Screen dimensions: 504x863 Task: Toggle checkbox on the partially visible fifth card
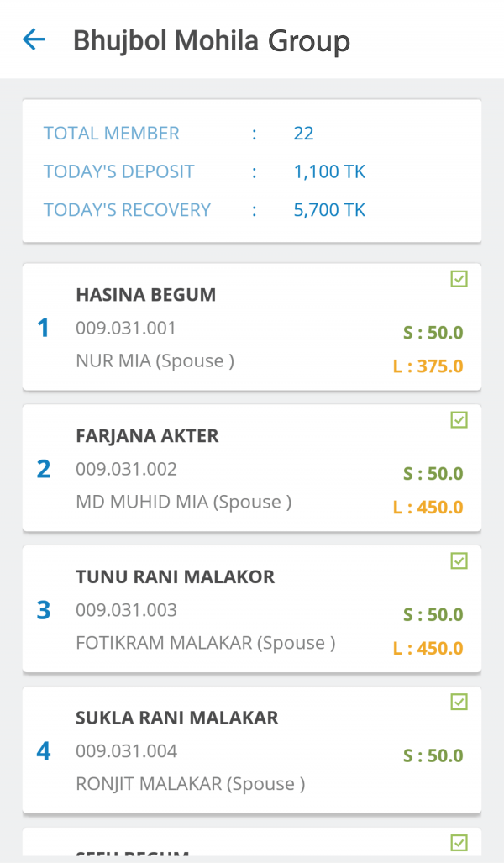(x=459, y=843)
